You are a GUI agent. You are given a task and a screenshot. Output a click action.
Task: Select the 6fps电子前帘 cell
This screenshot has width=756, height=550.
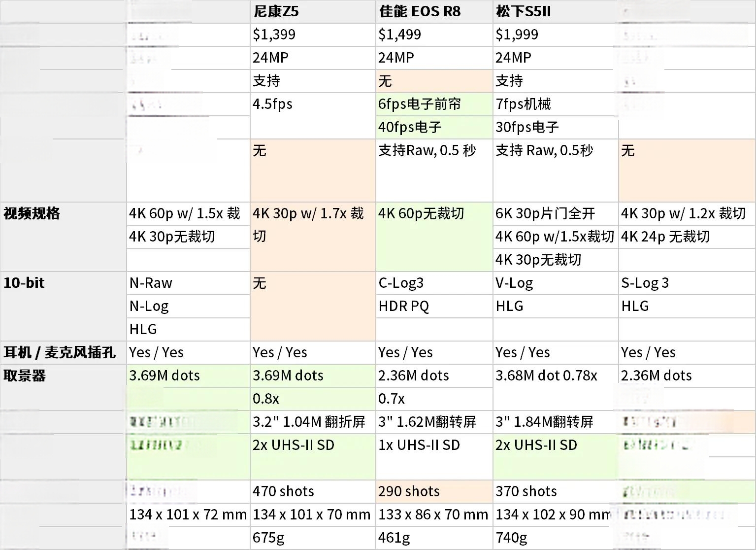tap(434, 104)
